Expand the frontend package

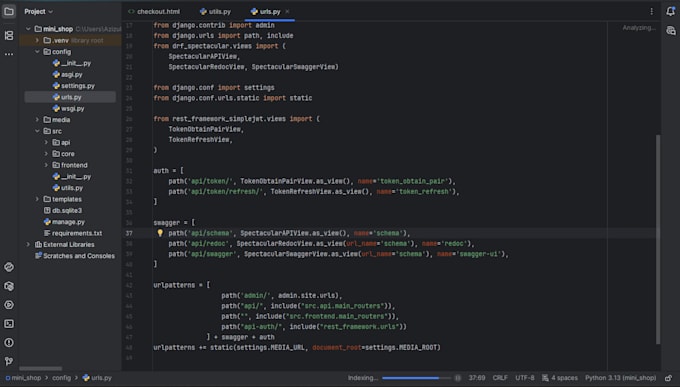tap(46, 165)
